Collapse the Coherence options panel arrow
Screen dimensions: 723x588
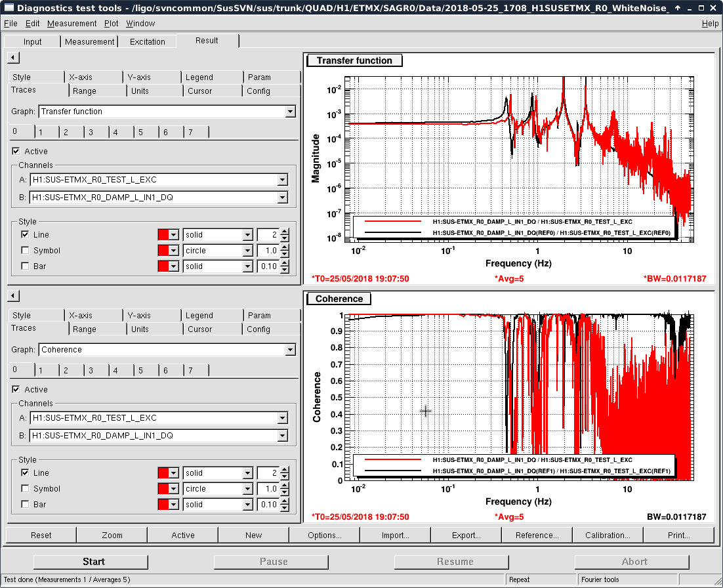tap(14, 296)
